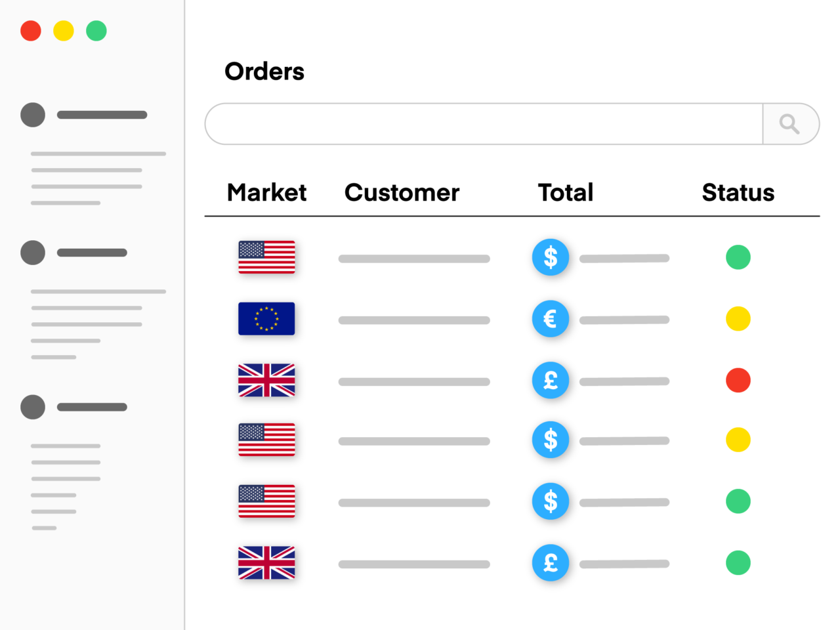Open the third sidebar section circle
The image size is (840, 630).
pos(33,407)
